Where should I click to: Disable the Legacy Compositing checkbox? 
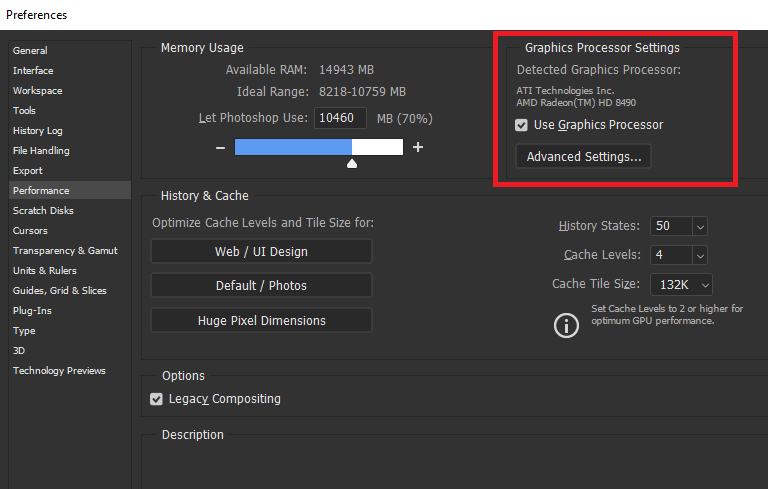point(156,399)
